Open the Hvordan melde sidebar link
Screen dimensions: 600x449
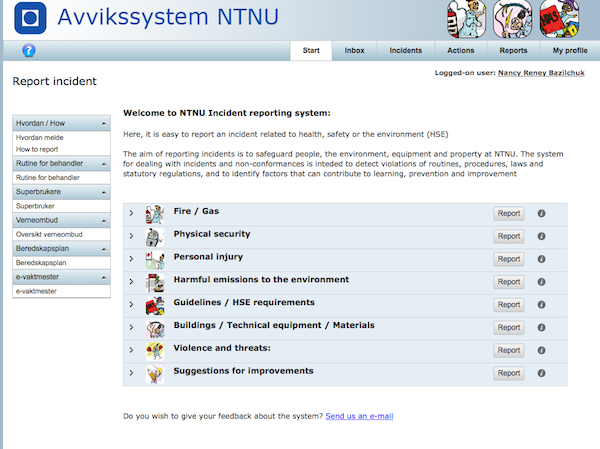pos(40,137)
